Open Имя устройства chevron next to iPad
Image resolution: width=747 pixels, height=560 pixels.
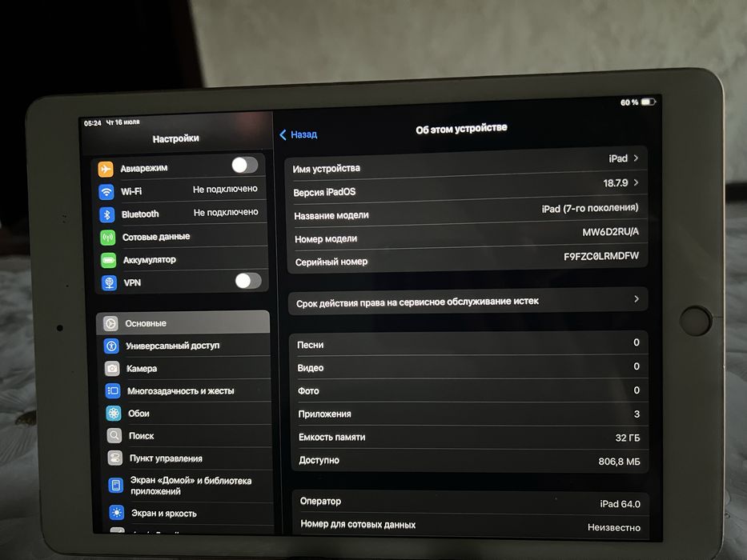pyautogui.click(x=636, y=158)
